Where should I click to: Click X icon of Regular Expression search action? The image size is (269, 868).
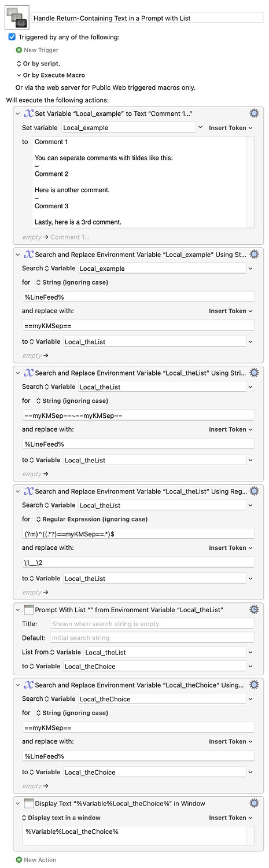28,491
